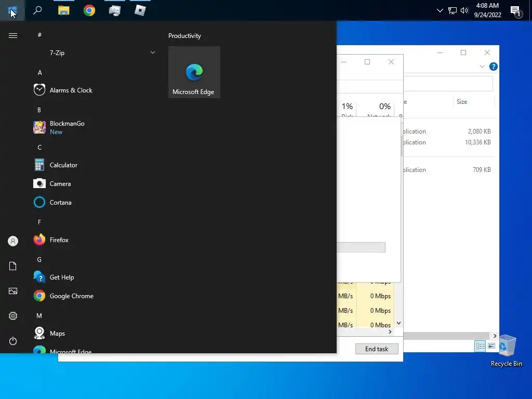Image resolution: width=532 pixels, height=399 pixels.
Task: Maximize the Task Manager window
Action: tap(367, 62)
